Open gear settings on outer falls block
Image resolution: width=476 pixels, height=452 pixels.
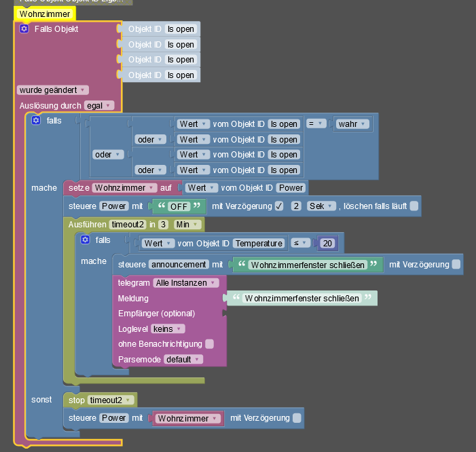[36, 120]
